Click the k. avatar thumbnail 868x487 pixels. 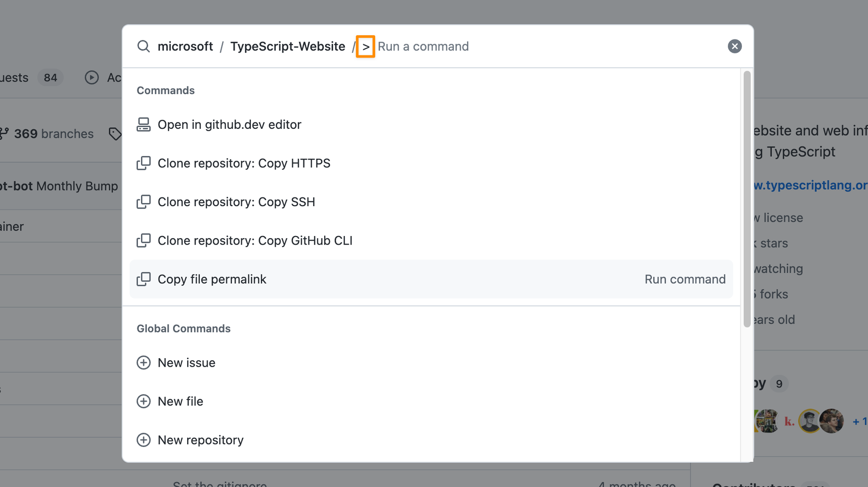[789, 421]
